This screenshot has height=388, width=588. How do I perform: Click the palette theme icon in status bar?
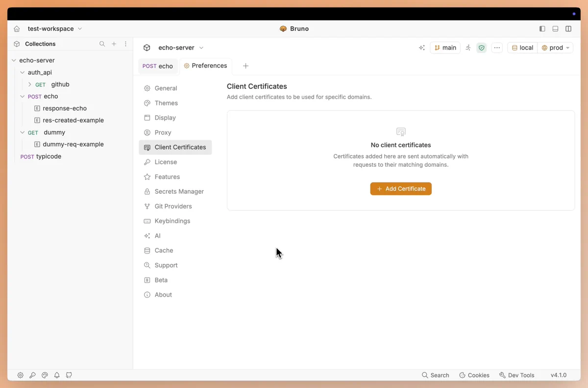point(45,375)
